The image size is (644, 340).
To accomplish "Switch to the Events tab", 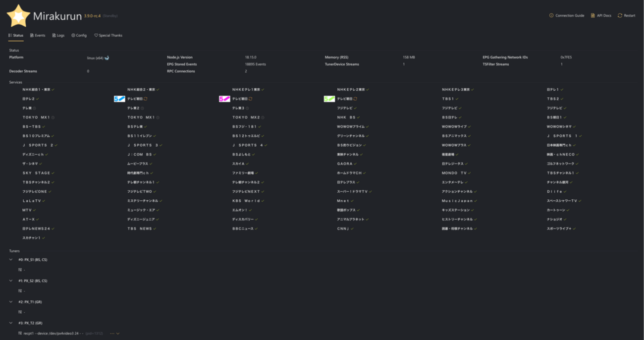I will [x=38, y=36].
